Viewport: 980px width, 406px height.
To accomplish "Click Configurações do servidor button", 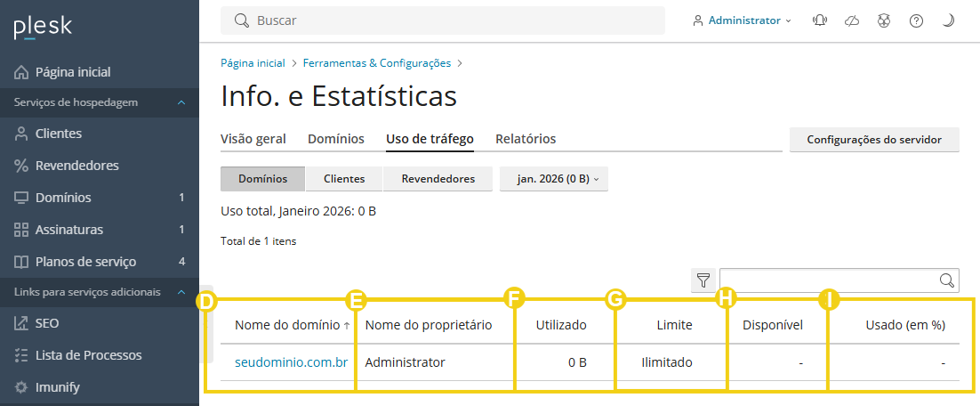I will [874, 140].
